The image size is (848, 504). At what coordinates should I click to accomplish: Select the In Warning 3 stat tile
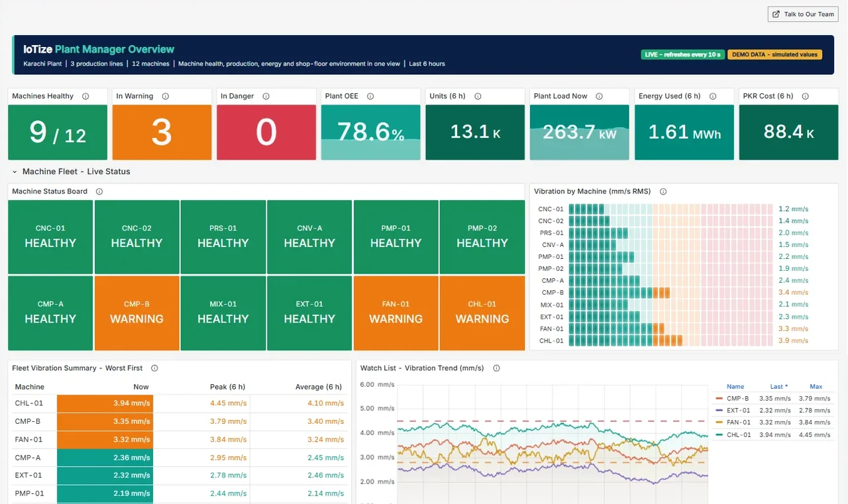point(162,132)
